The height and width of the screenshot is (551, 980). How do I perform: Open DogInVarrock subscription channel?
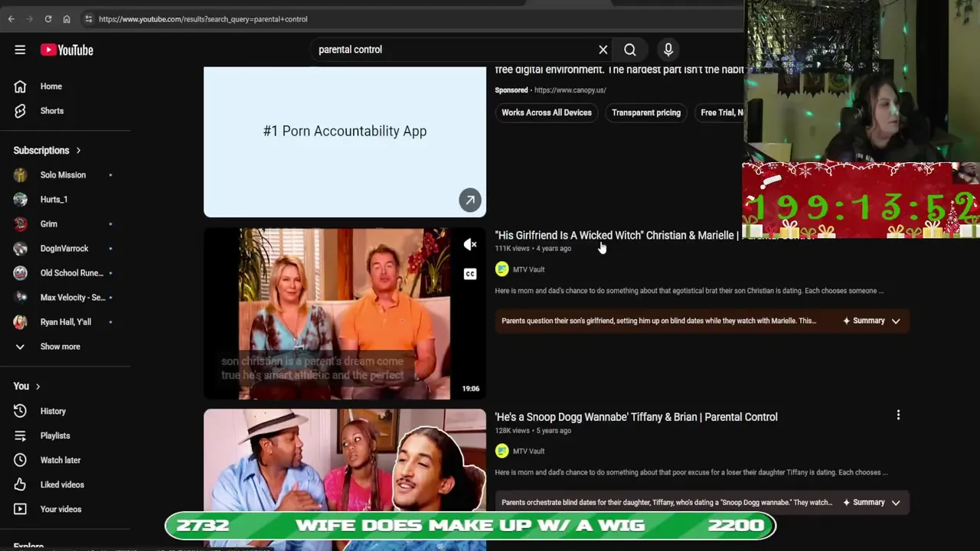(65, 249)
